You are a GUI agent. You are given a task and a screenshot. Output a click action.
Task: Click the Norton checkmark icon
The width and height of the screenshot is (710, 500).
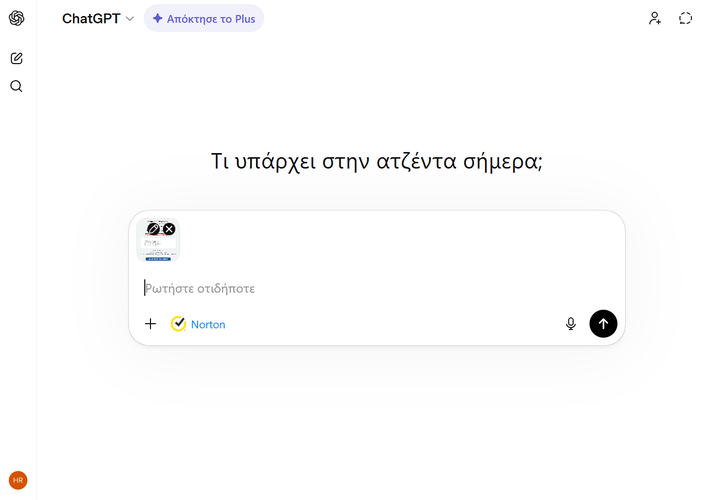click(178, 324)
